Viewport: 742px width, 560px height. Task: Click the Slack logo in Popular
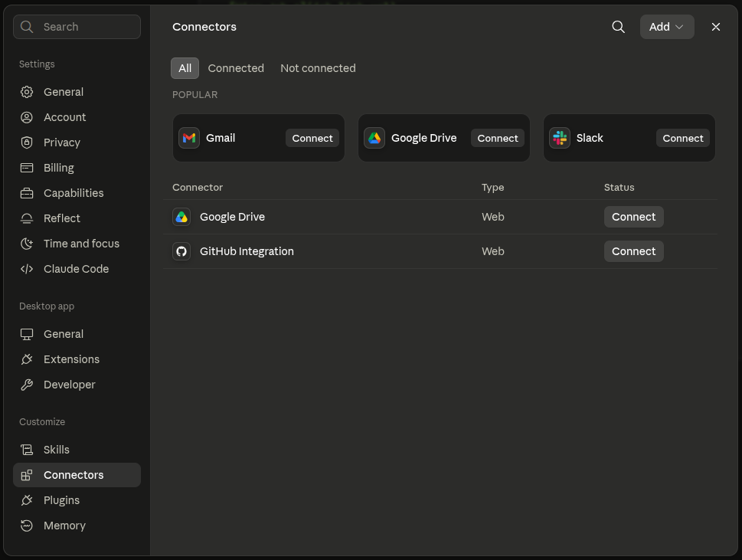tap(560, 138)
